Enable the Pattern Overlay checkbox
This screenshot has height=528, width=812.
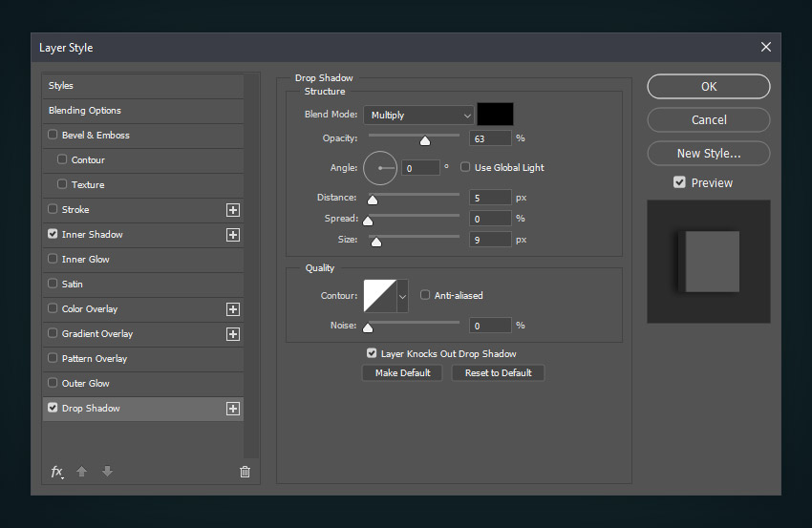53,358
